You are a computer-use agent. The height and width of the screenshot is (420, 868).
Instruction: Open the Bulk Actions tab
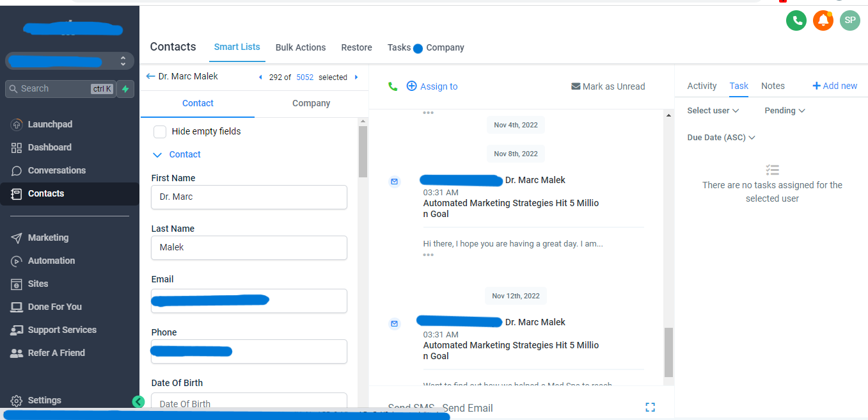click(301, 47)
